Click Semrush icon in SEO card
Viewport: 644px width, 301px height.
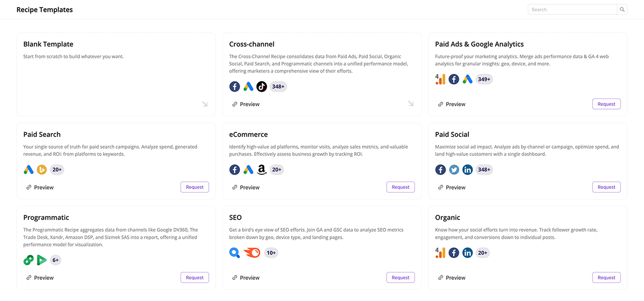(252, 253)
